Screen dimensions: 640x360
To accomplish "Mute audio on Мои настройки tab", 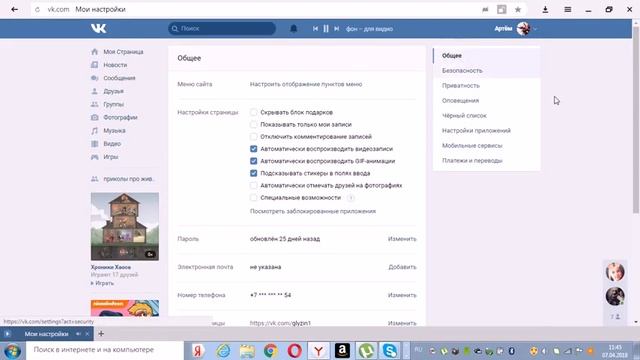I will (78, 334).
